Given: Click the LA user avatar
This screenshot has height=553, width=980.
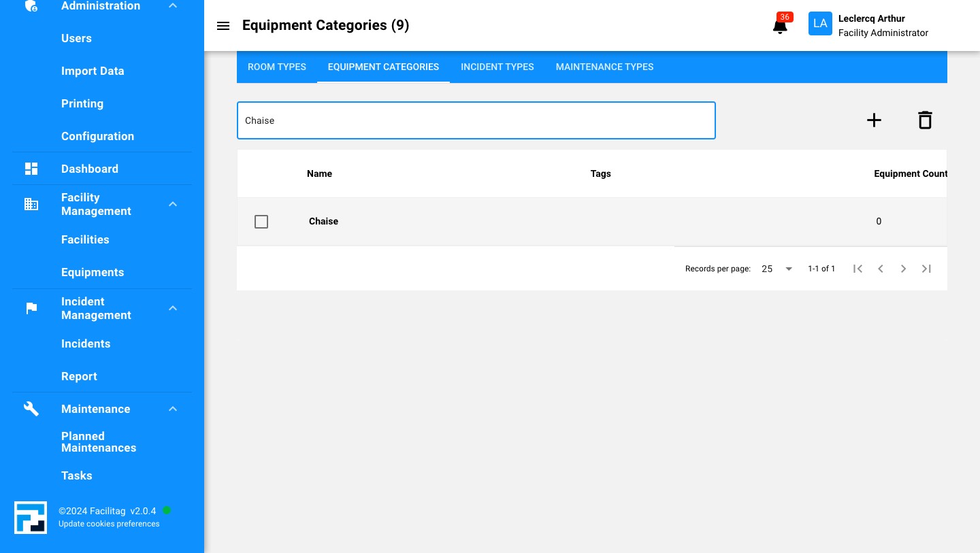Looking at the screenshot, I should 820,23.
